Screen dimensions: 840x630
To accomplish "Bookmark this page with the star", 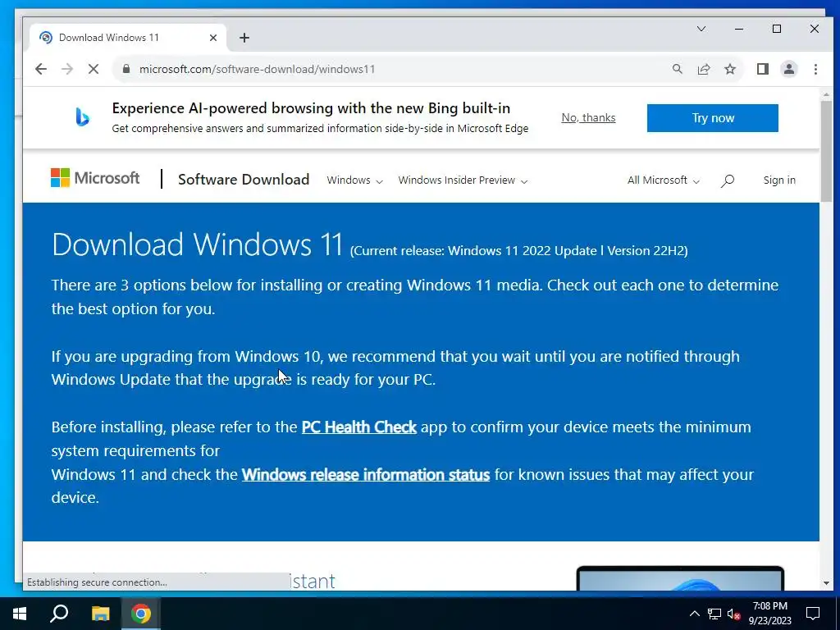I will (729, 69).
